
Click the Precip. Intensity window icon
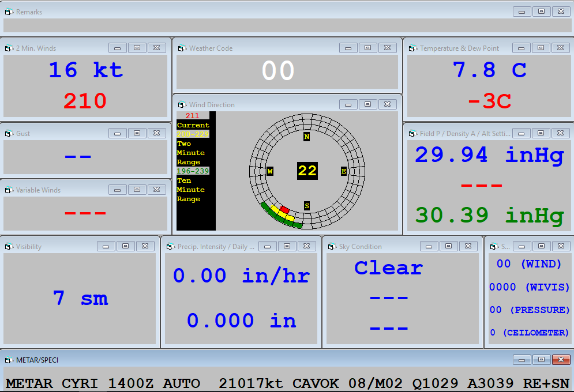click(171, 247)
